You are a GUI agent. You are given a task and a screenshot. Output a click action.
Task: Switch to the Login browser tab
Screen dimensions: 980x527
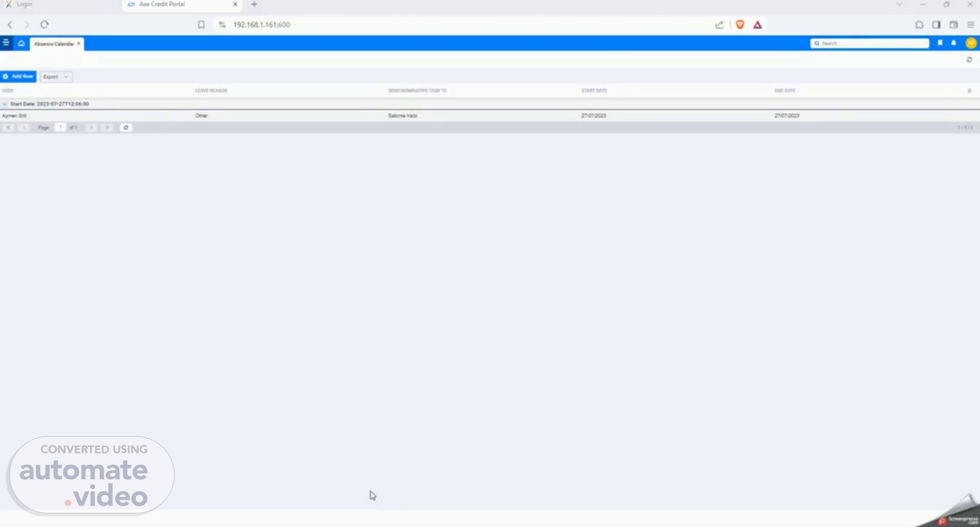(x=24, y=4)
